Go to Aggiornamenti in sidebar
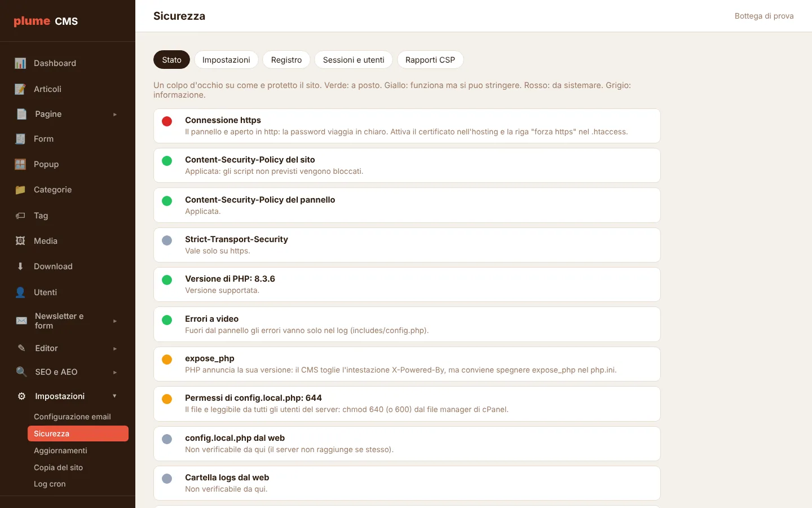Screen dimensions: 812x508 [60, 450]
